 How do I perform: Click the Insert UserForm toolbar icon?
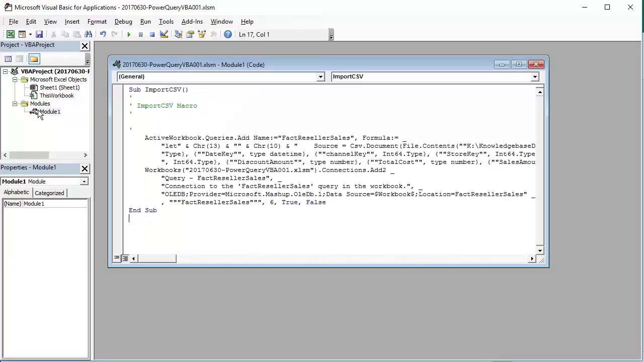[22, 34]
